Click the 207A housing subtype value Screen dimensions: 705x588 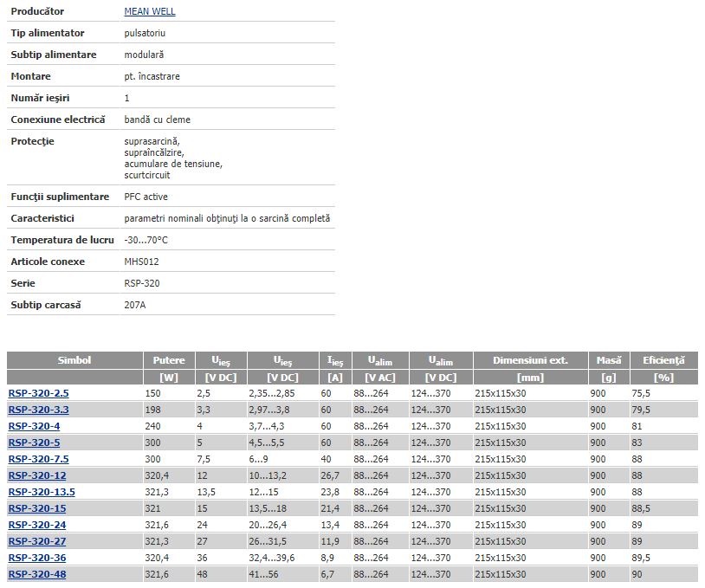[135, 305]
